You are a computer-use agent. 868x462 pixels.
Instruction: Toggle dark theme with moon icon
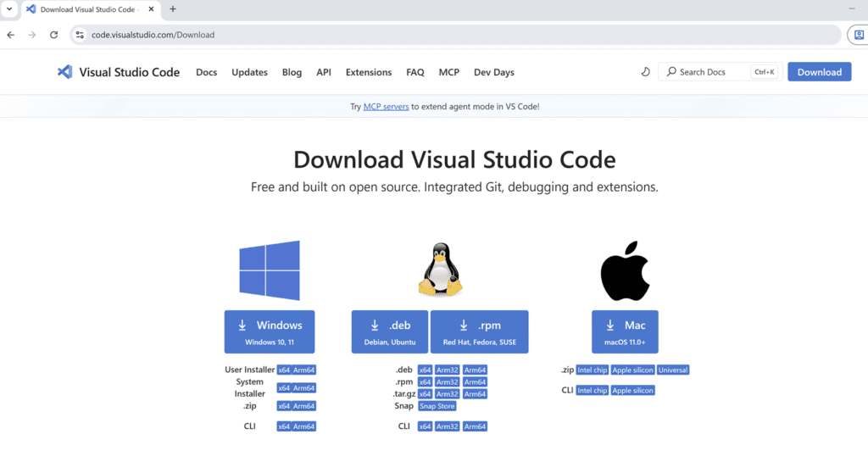click(x=645, y=72)
